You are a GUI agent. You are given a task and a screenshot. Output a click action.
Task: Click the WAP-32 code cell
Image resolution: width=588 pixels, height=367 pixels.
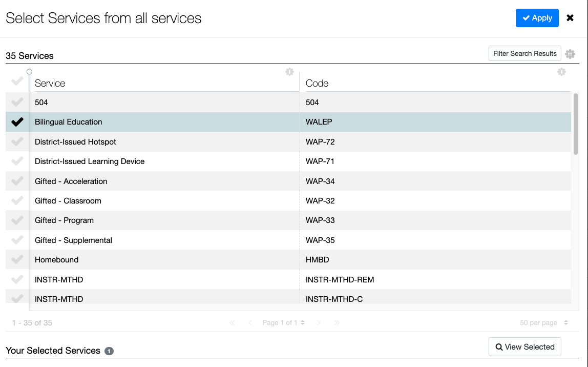click(320, 201)
